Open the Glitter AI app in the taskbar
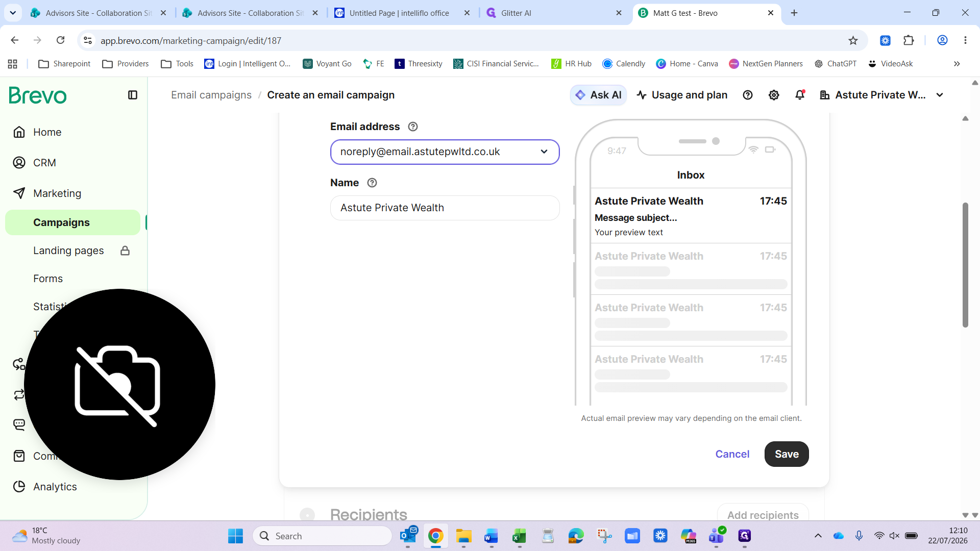This screenshot has width=980, height=551. coord(744,536)
